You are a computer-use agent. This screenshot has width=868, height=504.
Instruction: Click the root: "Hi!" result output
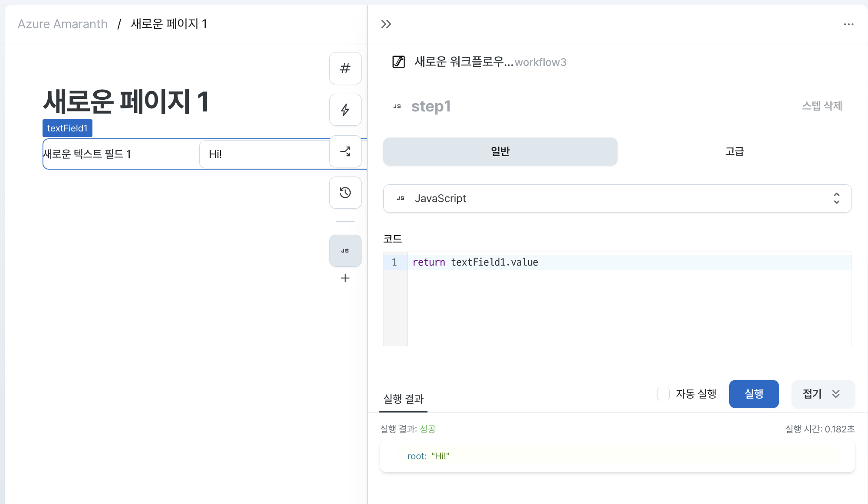click(x=428, y=456)
